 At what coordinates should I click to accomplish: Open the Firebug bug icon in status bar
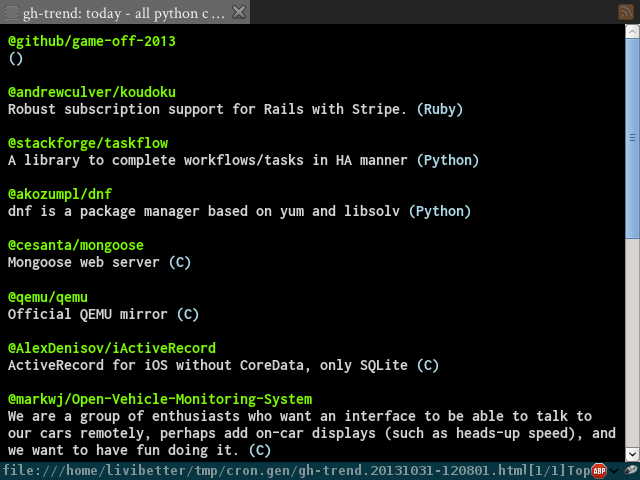[631, 471]
